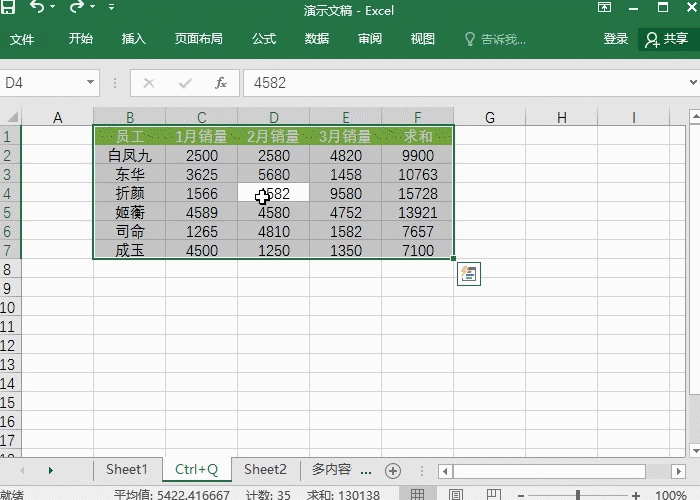Switch to the Sheet2 tab

265,470
